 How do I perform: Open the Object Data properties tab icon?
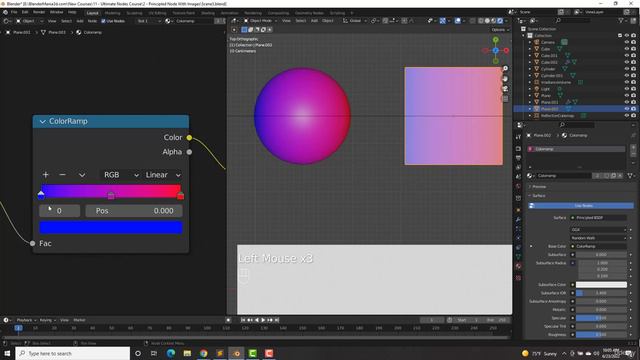click(x=518, y=257)
